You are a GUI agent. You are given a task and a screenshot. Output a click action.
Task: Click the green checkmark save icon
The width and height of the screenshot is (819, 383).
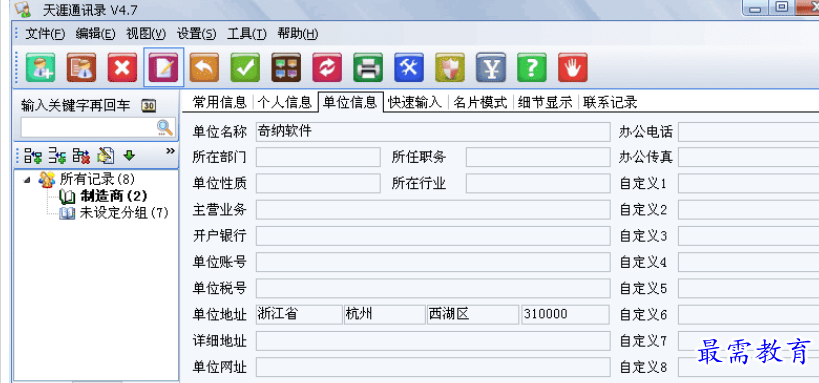[245, 67]
